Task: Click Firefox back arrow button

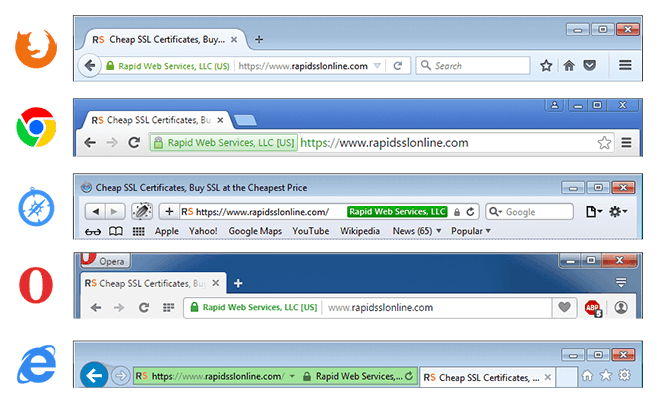Action: [89, 65]
